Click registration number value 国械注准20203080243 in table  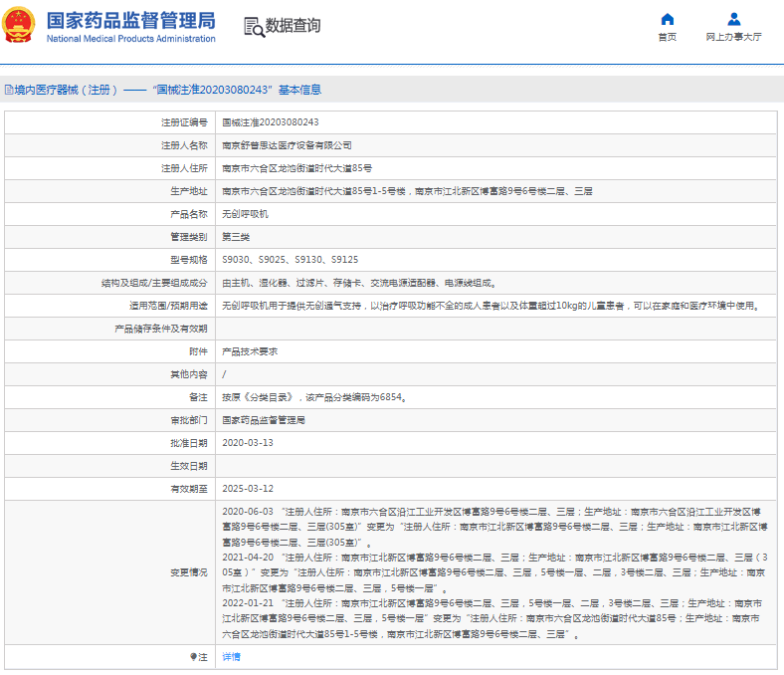pos(270,121)
